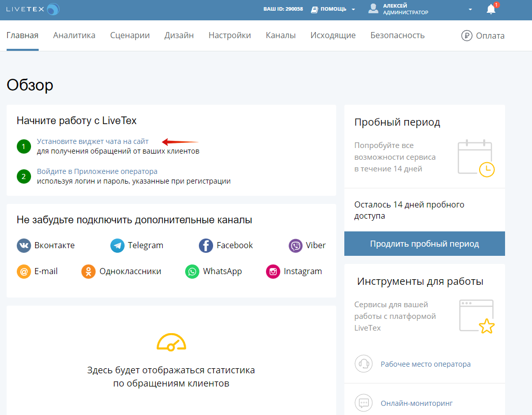Screen dimensions: 532x415
Task: Click the E-mail channel label
Action: [46, 272]
